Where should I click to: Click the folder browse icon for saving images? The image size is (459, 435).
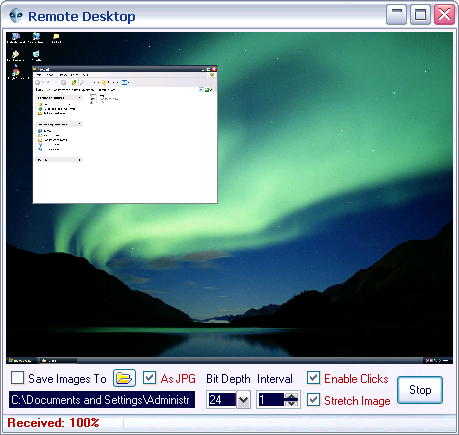pyautogui.click(x=124, y=378)
